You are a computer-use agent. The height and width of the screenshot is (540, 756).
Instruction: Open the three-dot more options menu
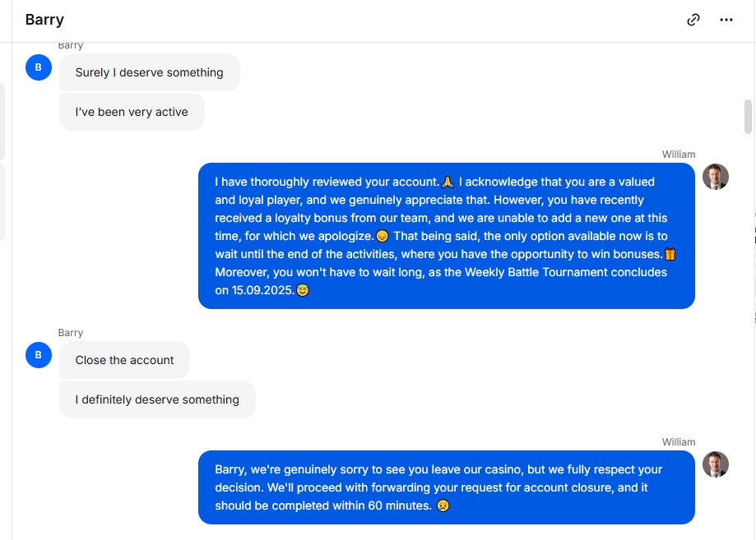click(x=726, y=20)
